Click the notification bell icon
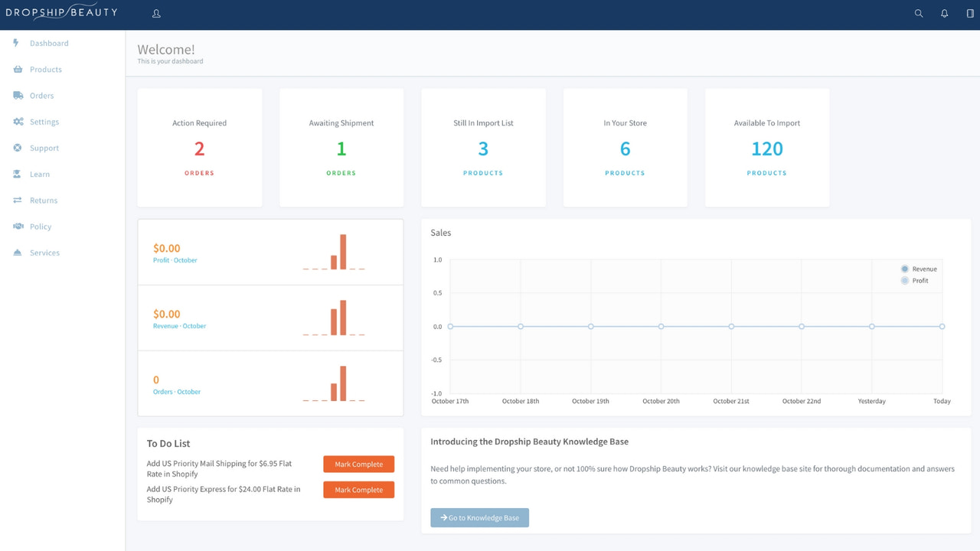 [944, 13]
